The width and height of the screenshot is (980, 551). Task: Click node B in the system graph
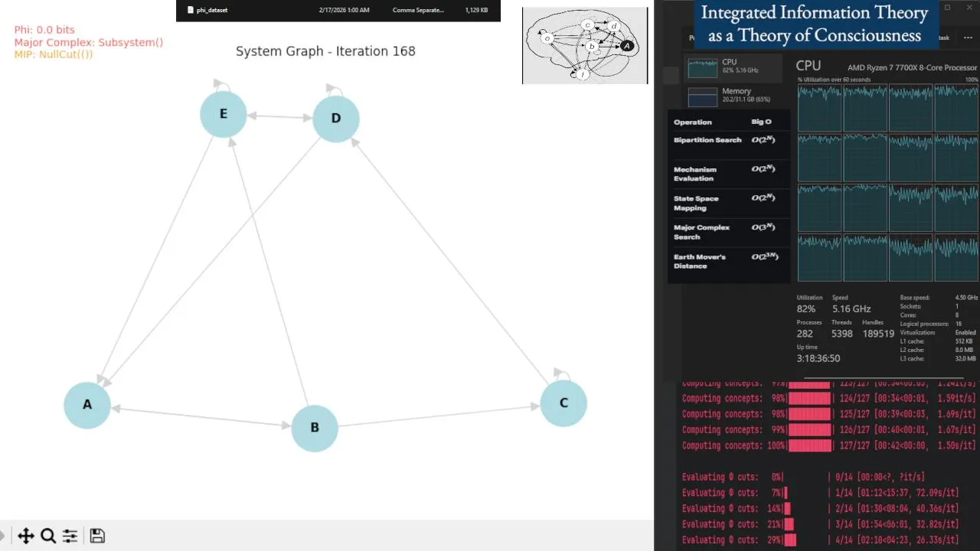tap(315, 428)
